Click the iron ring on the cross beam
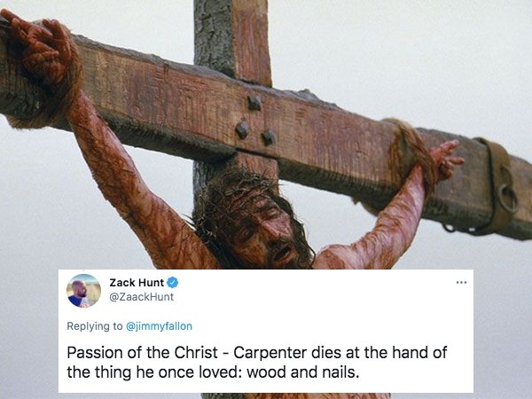 tap(508, 198)
